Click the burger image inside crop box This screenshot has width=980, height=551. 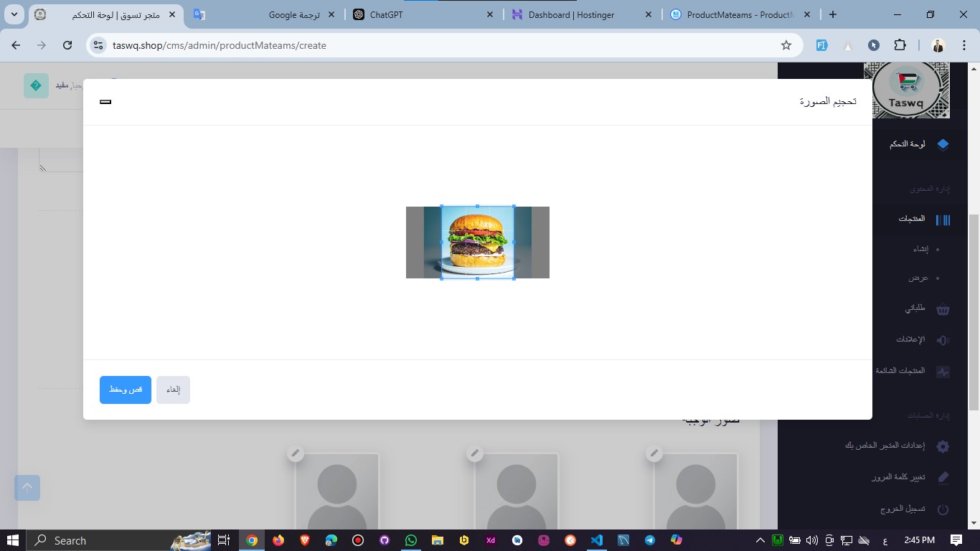[477, 242]
